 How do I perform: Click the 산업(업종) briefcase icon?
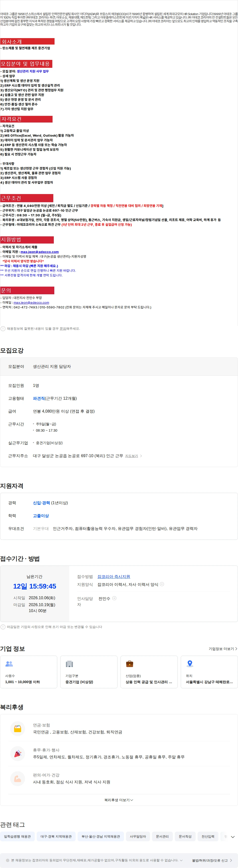coord(130,664)
